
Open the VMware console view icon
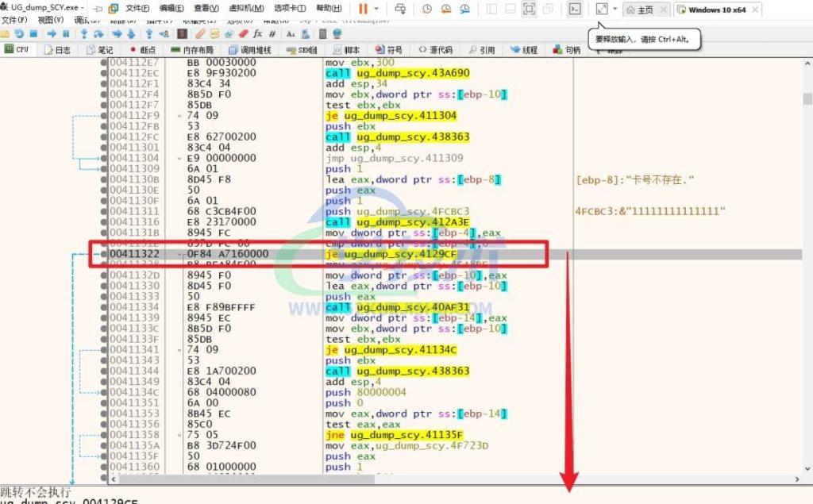[x=576, y=9]
